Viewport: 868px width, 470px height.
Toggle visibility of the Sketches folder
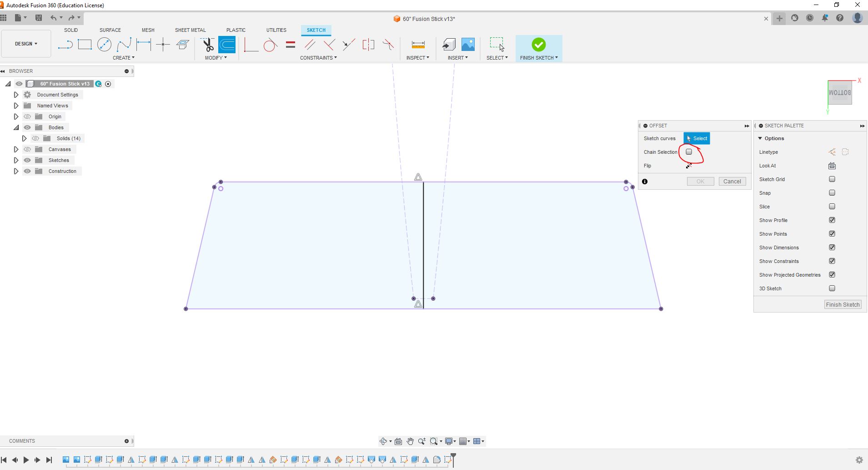click(27, 160)
